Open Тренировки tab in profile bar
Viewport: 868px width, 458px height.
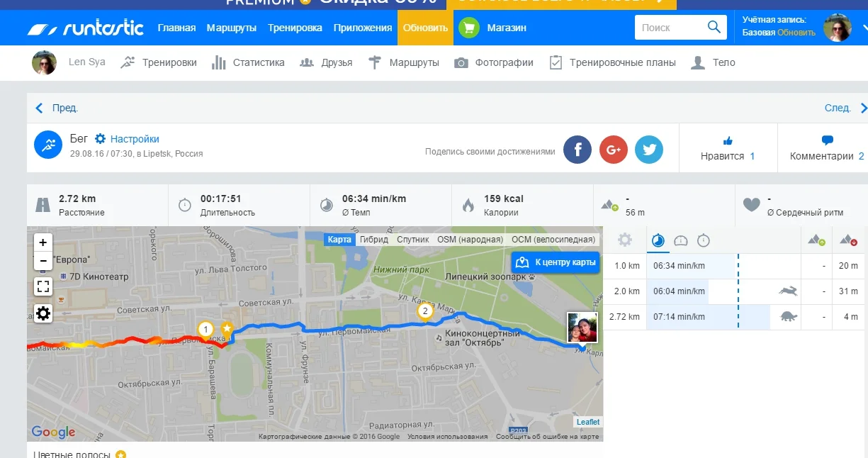[159, 62]
